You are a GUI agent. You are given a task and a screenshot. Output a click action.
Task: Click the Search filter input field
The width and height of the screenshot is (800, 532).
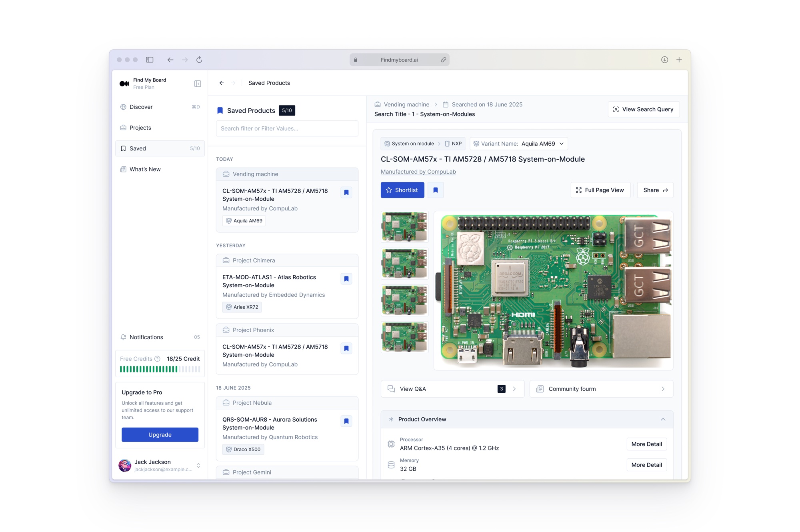[x=287, y=128]
